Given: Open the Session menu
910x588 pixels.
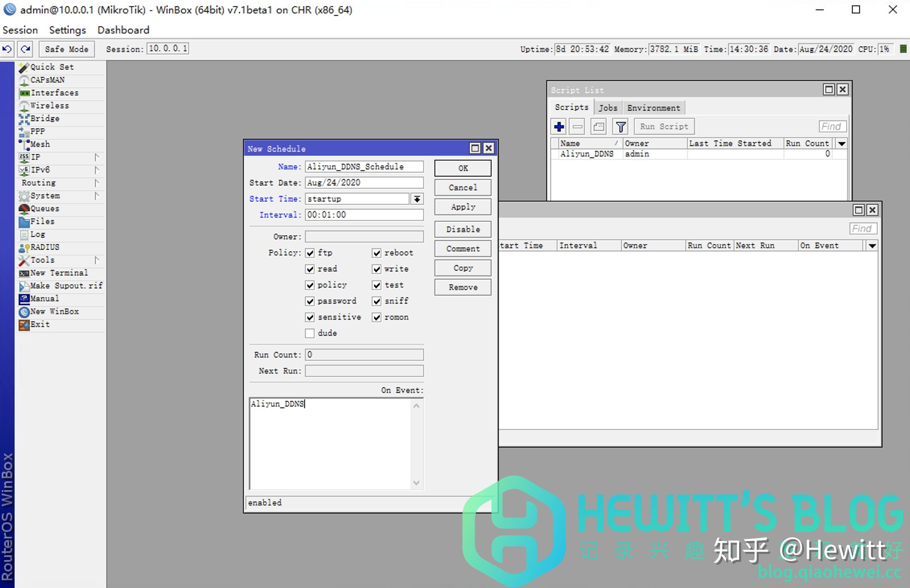Looking at the screenshot, I should (x=20, y=30).
